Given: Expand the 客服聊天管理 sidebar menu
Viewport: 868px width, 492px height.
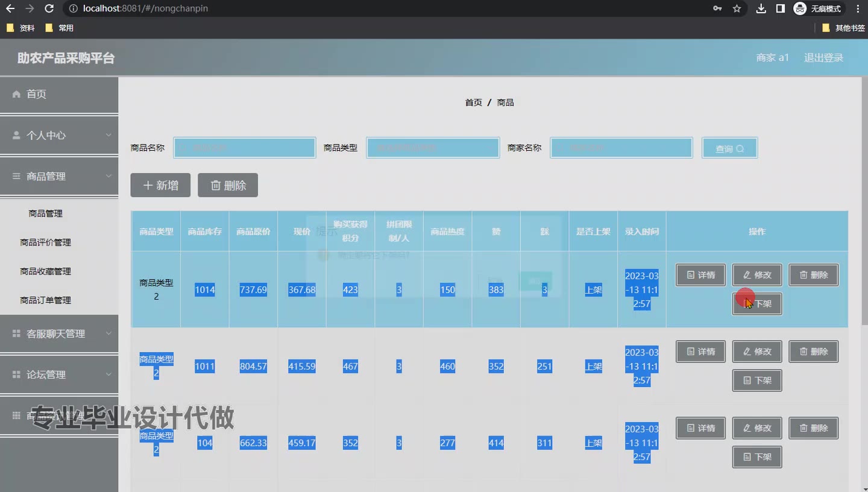Looking at the screenshot, I should point(58,333).
